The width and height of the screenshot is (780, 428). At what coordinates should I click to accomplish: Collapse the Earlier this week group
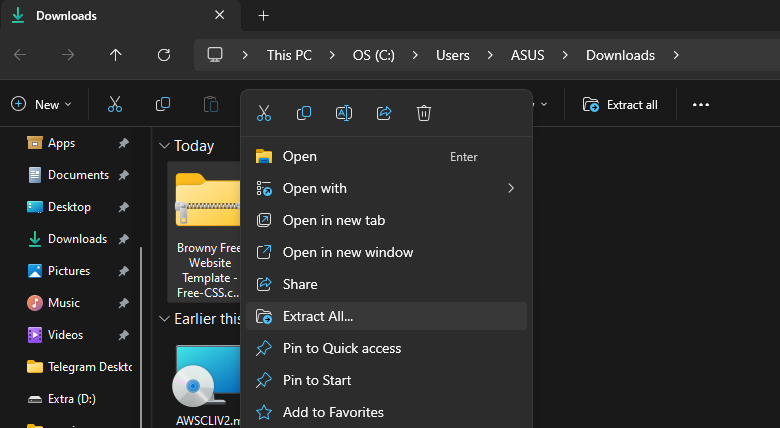(x=164, y=319)
